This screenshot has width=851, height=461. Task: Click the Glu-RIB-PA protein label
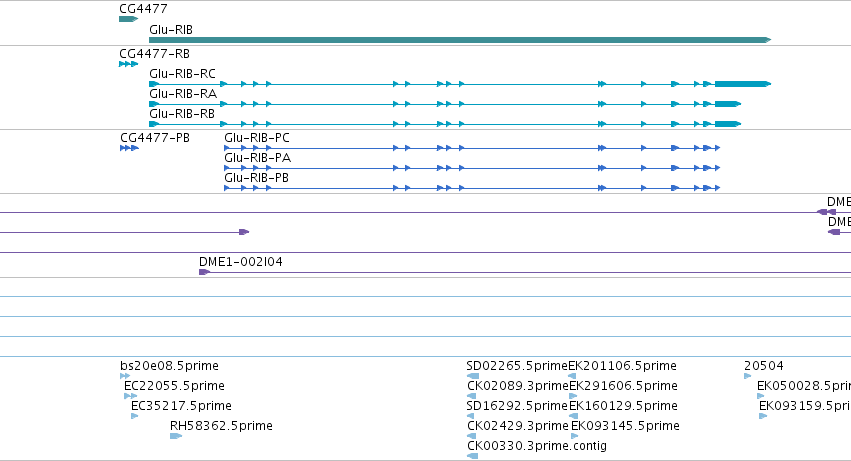coord(258,158)
